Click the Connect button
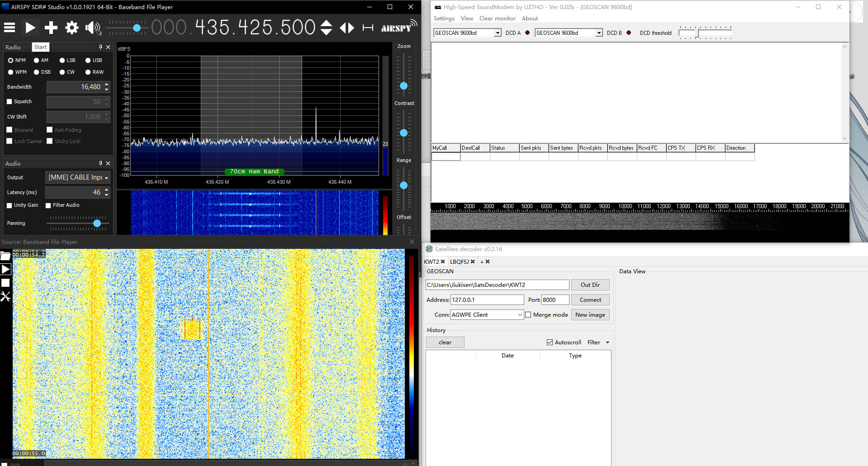This screenshot has height=466, width=868. (590, 300)
